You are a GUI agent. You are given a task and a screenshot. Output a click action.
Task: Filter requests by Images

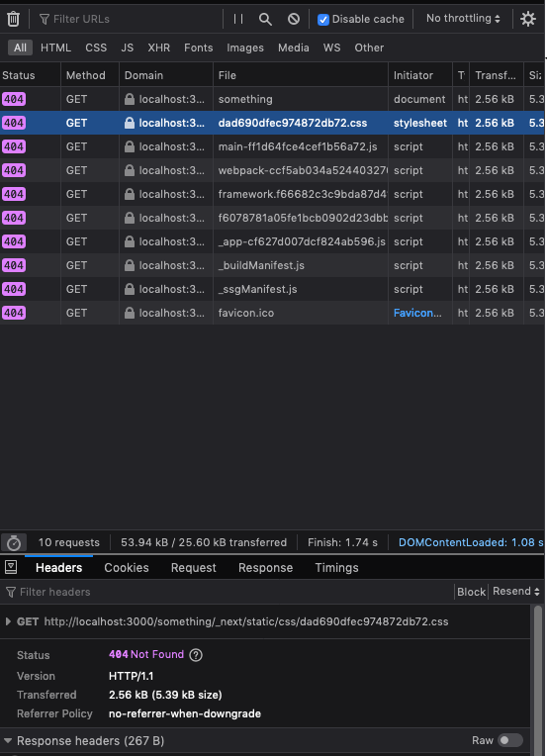[x=245, y=47]
